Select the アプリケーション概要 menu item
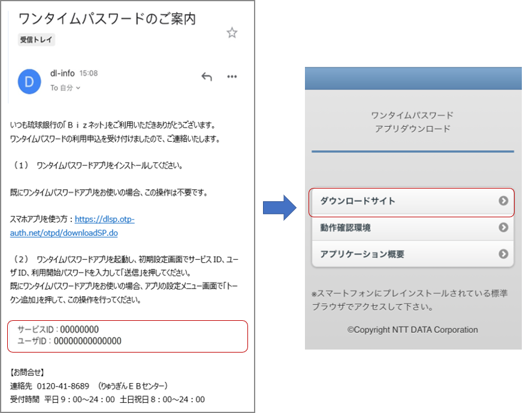This screenshot has width=532, height=413. (362, 254)
